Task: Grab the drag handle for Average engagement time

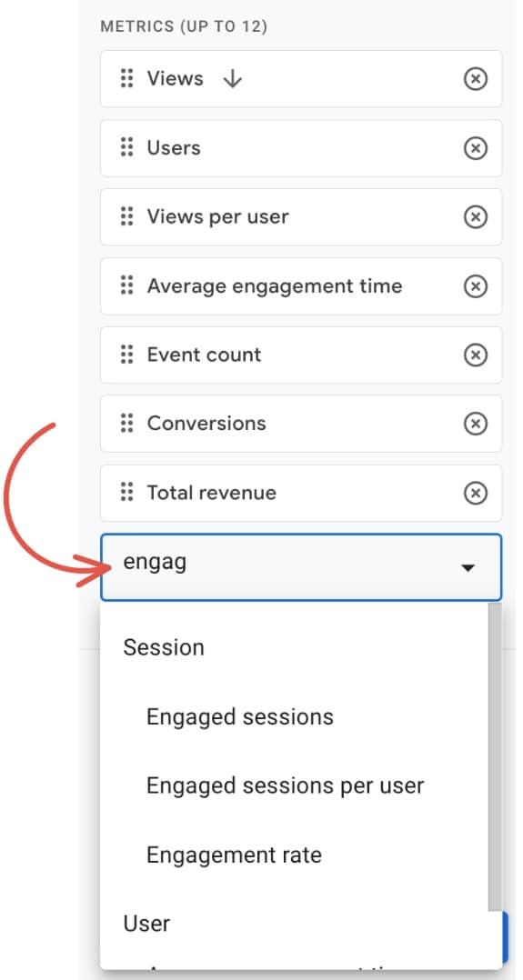Action: tap(127, 286)
